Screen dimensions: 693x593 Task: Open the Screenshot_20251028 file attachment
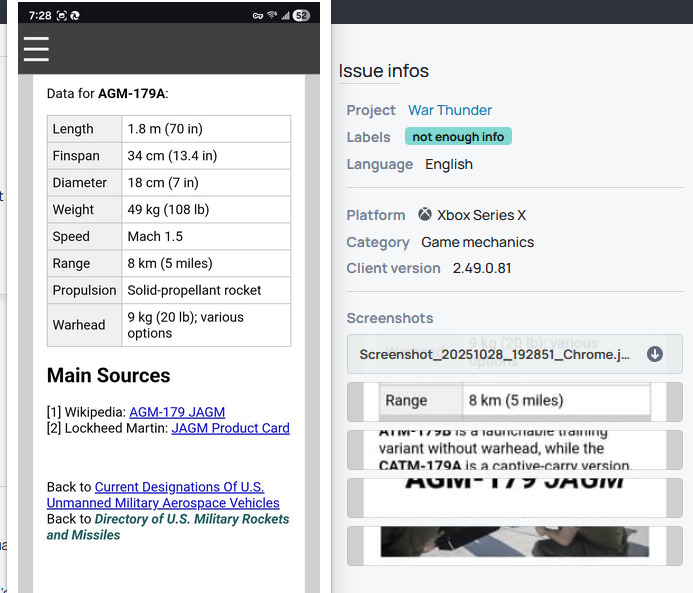click(x=494, y=354)
